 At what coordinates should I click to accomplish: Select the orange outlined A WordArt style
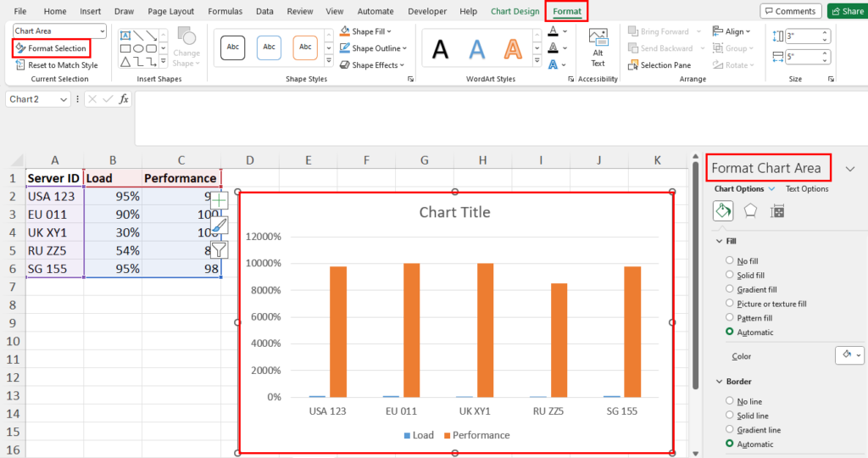pos(513,49)
